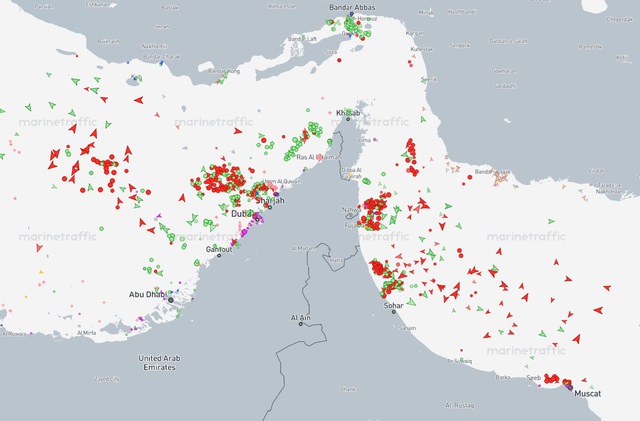640x421 pixels.
Task: Click the blue marker at Bandar Charak
Action: pos(160,62)
